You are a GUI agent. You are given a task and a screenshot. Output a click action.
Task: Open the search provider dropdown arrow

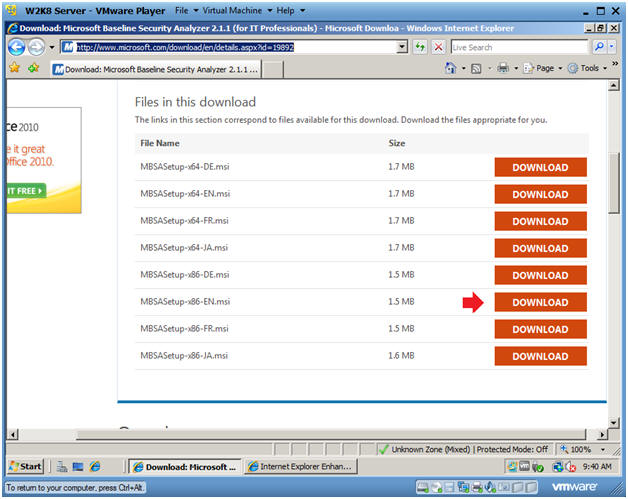pos(612,47)
